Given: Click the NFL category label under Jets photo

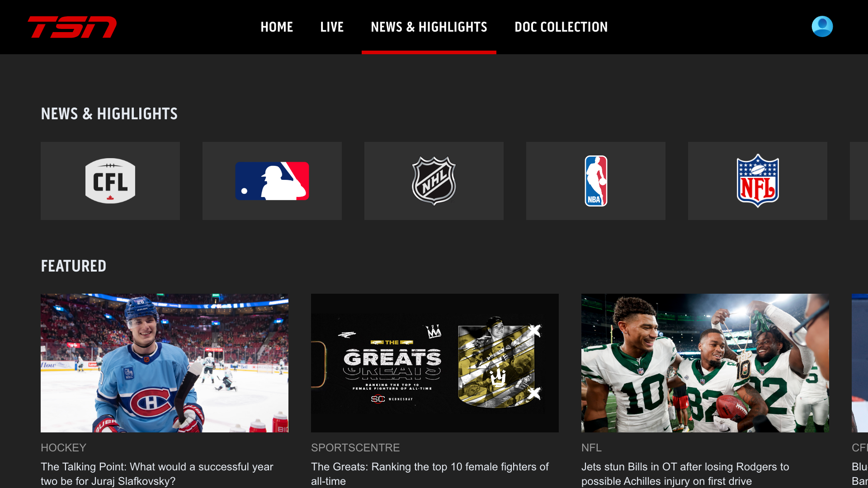Looking at the screenshot, I should point(591,448).
